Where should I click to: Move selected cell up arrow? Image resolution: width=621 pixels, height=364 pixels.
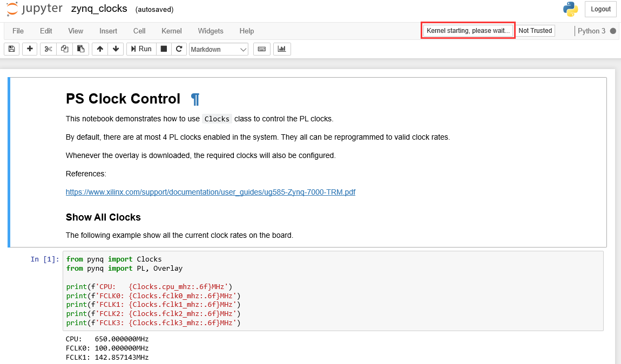click(x=100, y=49)
